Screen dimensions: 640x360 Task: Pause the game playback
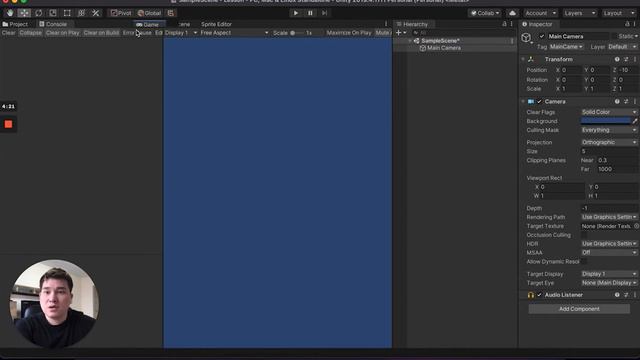(310, 13)
